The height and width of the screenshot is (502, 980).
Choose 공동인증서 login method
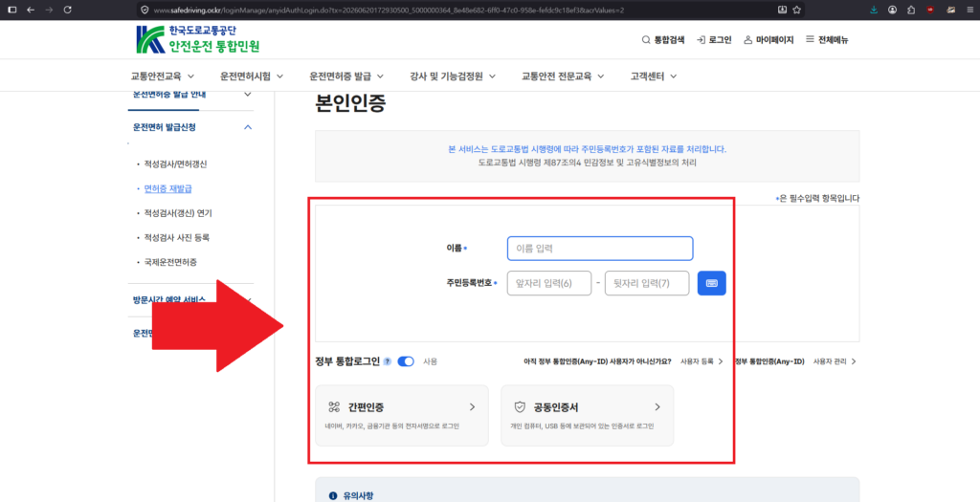587,415
